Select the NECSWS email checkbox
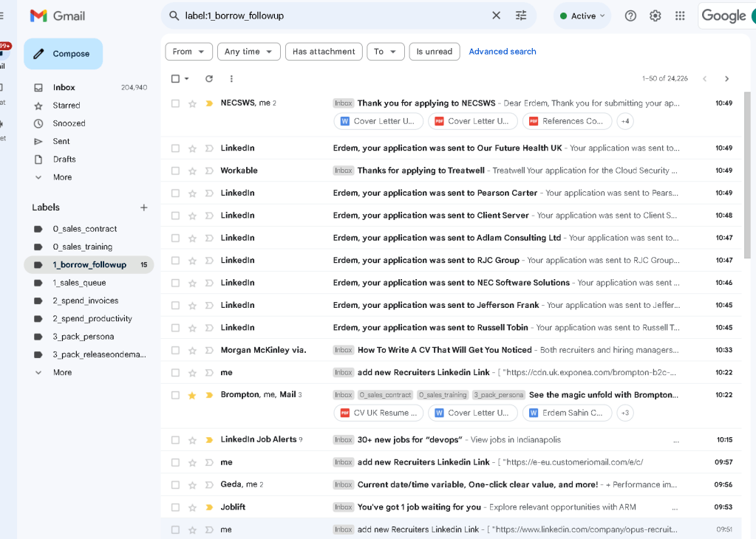 [175, 103]
